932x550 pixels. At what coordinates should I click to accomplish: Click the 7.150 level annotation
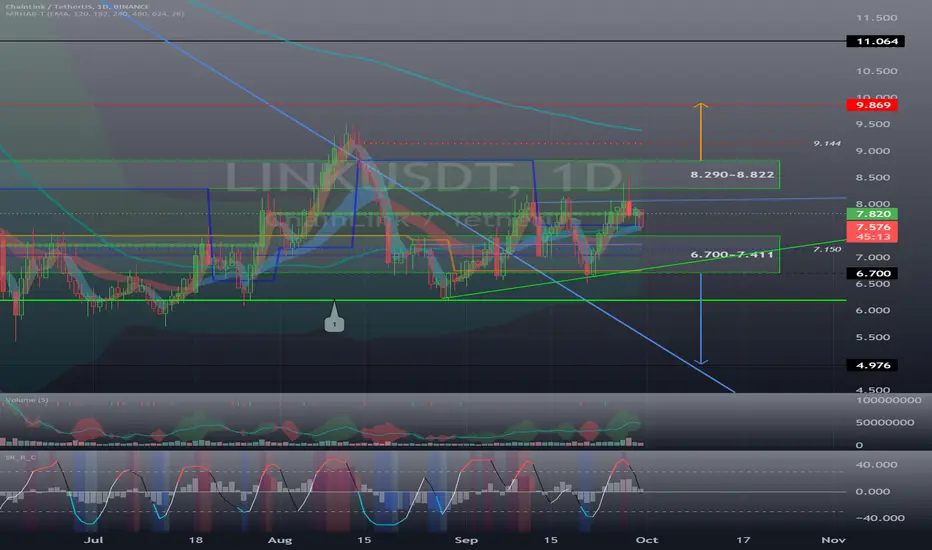pyautogui.click(x=827, y=249)
